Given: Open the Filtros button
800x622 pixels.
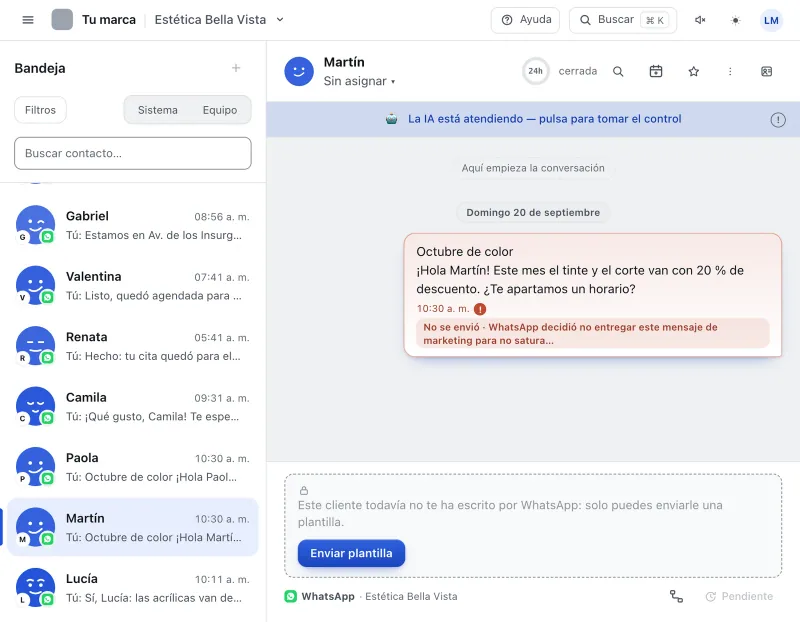Looking at the screenshot, I should [40, 110].
